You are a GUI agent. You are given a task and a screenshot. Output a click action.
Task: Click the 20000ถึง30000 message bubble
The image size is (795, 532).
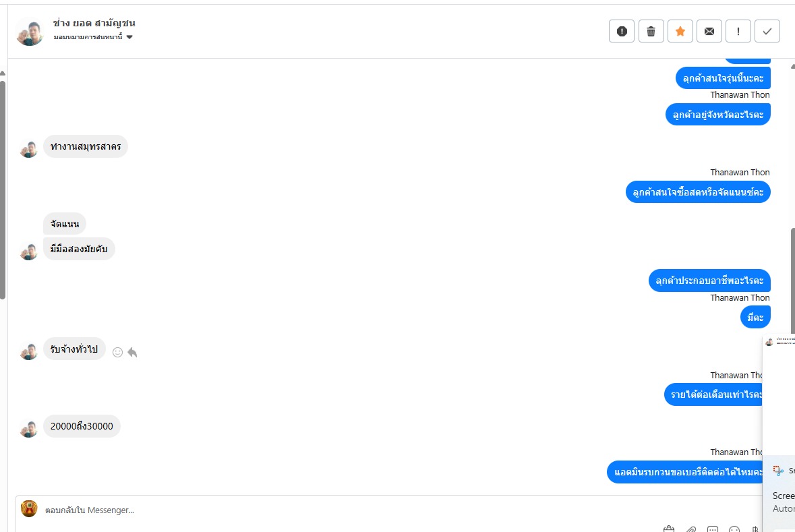[82, 426]
